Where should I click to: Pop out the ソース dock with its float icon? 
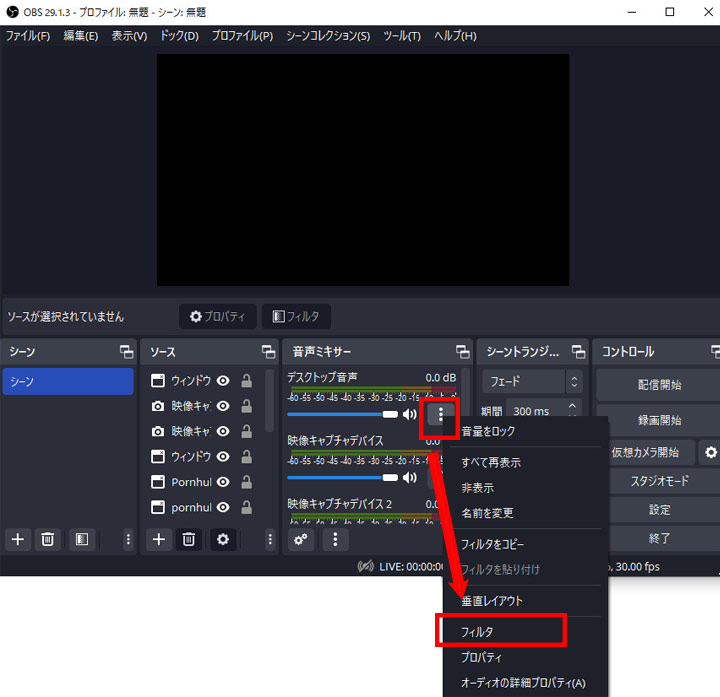click(268, 352)
